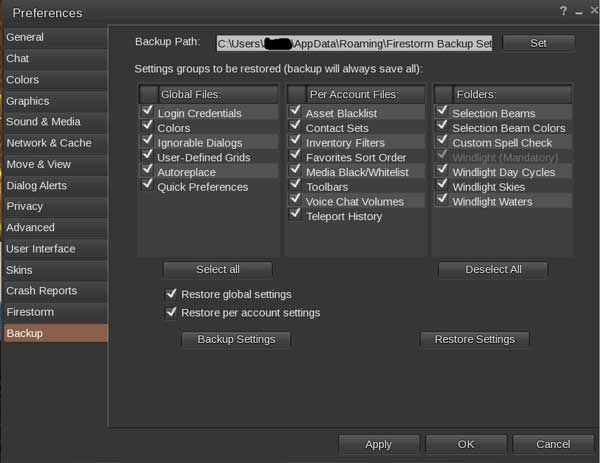
Task: Click the Set backup path button
Action: tap(538, 43)
